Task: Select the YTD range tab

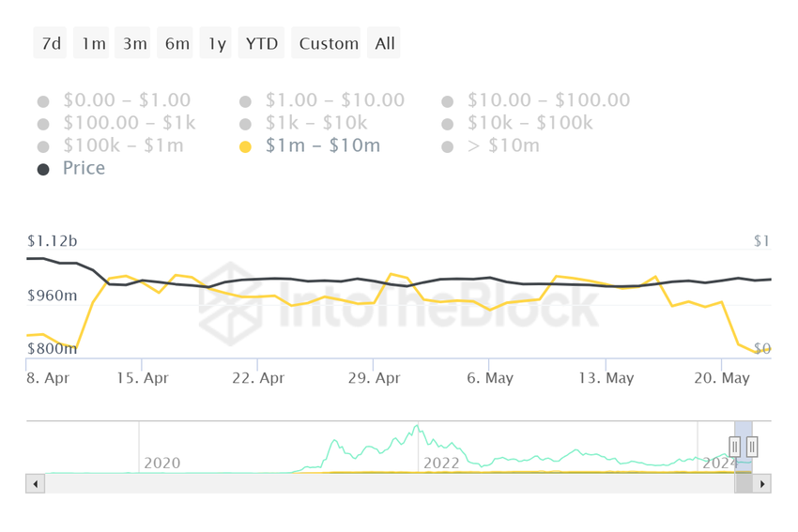Action: [x=261, y=43]
